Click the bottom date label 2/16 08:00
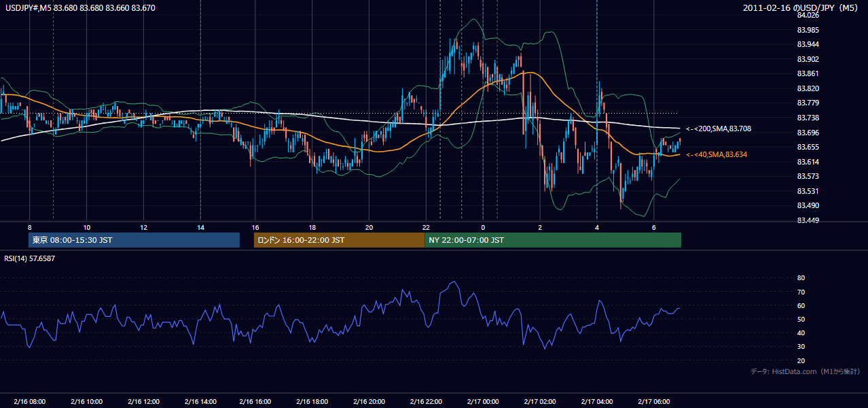The height and width of the screenshot is (408, 868). click(x=29, y=402)
